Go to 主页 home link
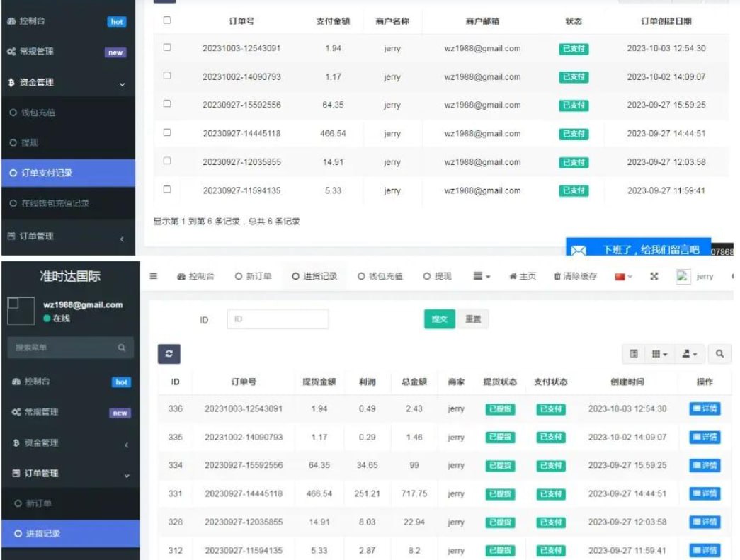The height and width of the screenshot is (560, 740). (x=523, y=276)
